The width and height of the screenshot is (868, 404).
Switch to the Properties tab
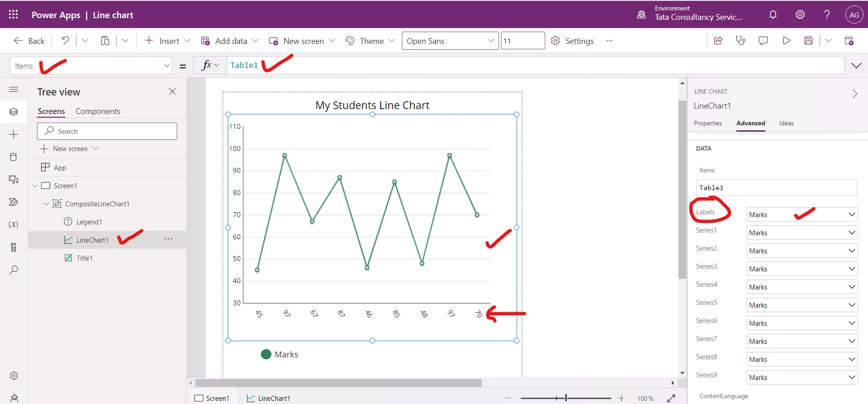[x=708, y=123]
